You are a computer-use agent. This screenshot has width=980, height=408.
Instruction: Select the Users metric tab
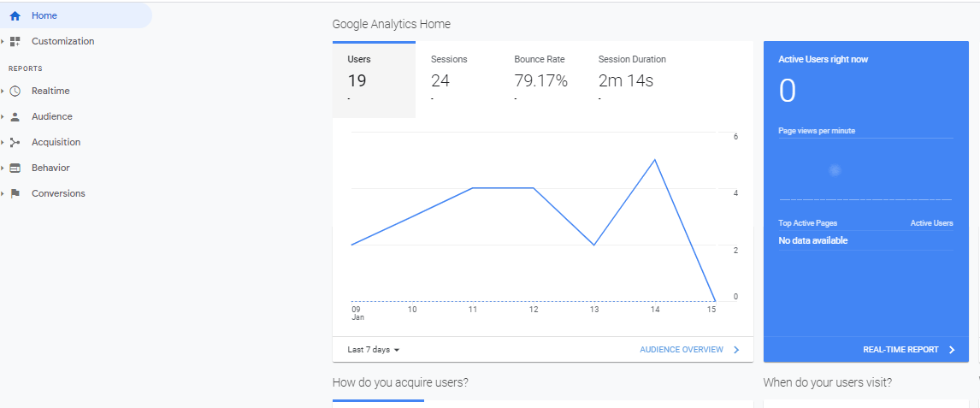pos(374,79)
